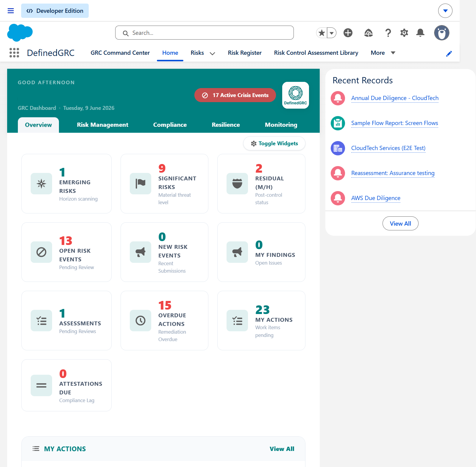
Task: Click the Significant Risks count 9
Action: pos(162,168)
